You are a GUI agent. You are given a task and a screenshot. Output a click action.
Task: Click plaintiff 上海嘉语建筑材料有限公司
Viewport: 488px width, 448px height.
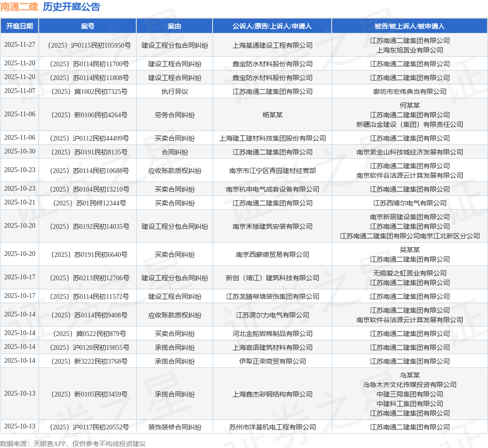pyautogui.click(x=272, y=348)
